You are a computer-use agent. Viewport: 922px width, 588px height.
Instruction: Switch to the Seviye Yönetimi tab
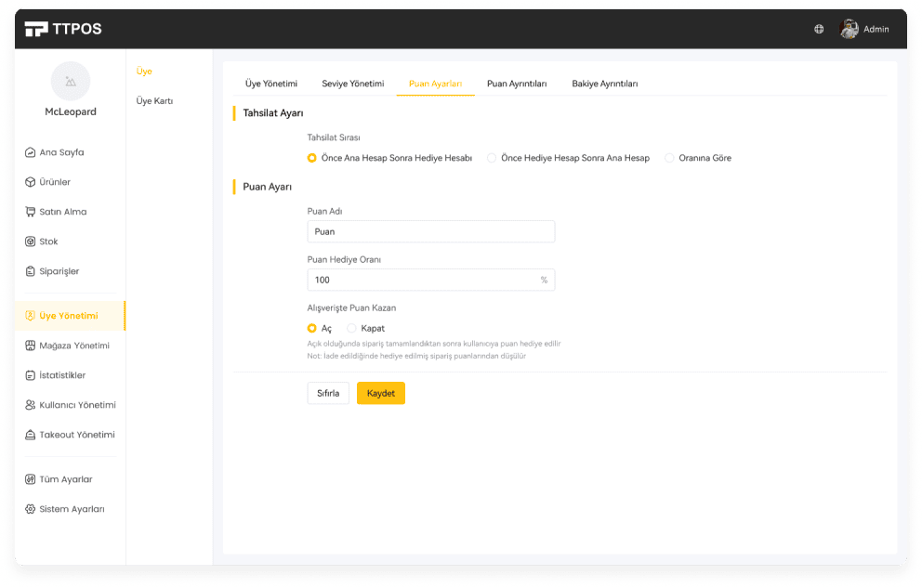coord(353,84)
